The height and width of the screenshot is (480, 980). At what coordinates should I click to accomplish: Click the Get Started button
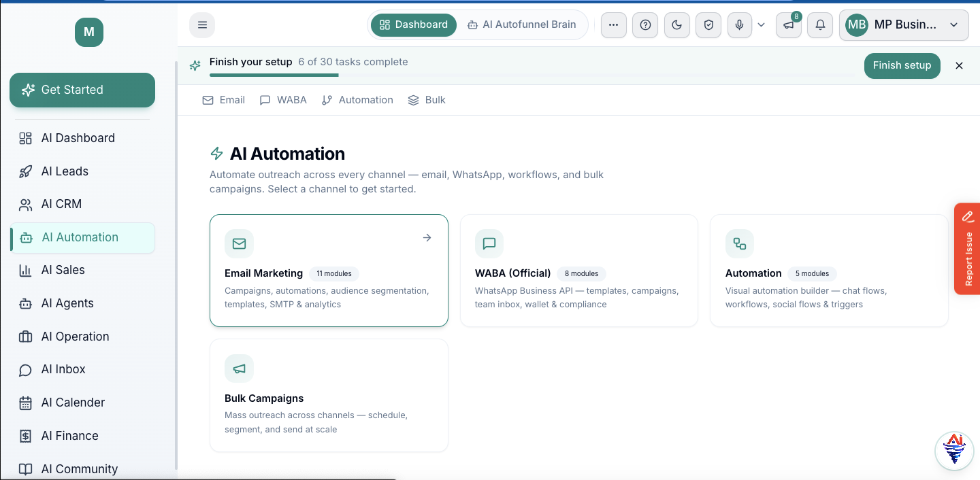(82, 90)
